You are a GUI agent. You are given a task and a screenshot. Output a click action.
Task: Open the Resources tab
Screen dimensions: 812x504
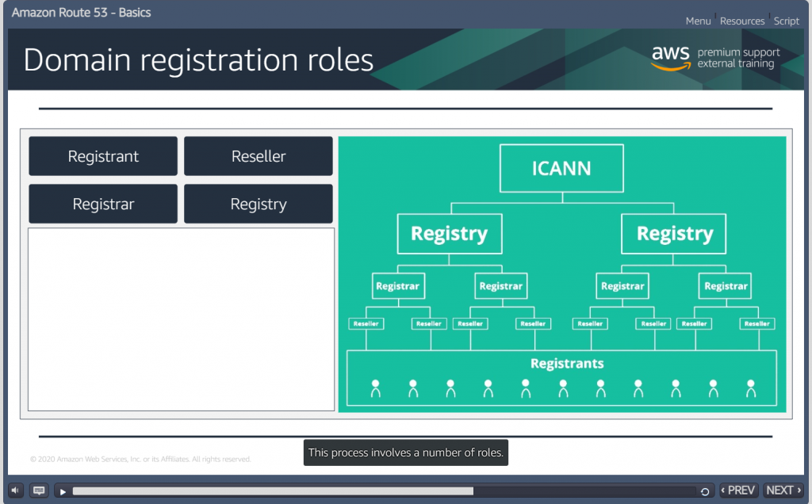click(742, 21)
